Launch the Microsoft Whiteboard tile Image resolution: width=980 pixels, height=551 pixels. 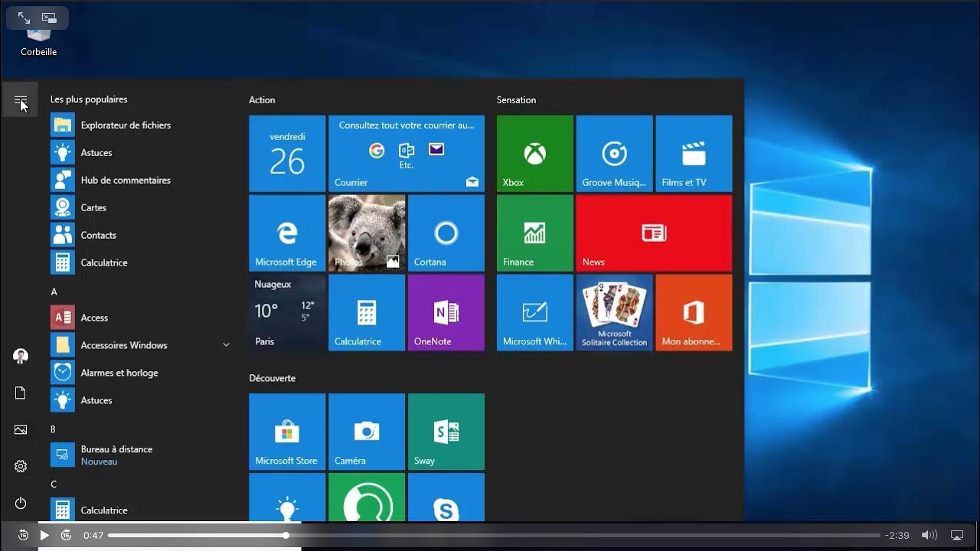pyautogui.click(x=535, y=313)
